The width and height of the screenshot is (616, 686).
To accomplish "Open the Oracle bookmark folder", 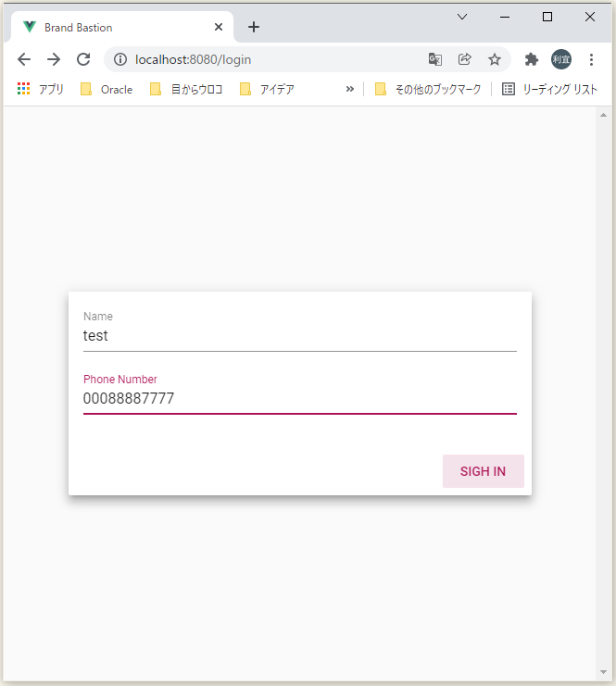I will [107, 89].
